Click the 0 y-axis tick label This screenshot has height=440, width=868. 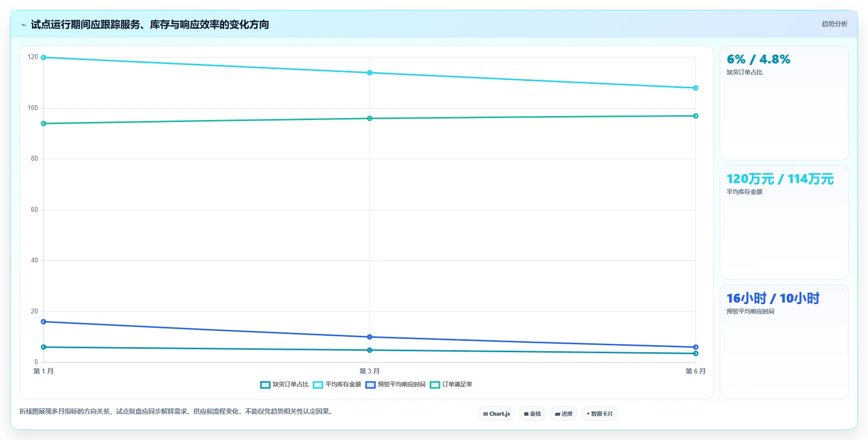36,362
